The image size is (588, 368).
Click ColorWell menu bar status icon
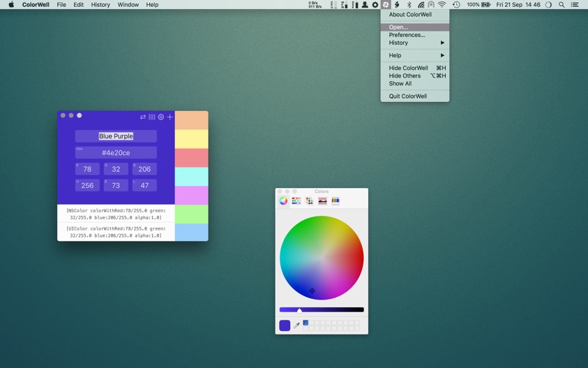(386, 4)
